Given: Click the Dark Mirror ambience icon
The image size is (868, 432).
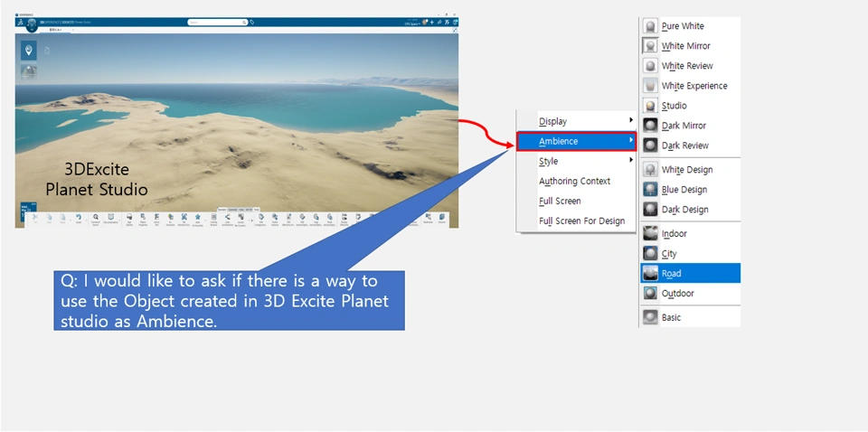Looking at the screenshot, I should (x=649, y=126).
